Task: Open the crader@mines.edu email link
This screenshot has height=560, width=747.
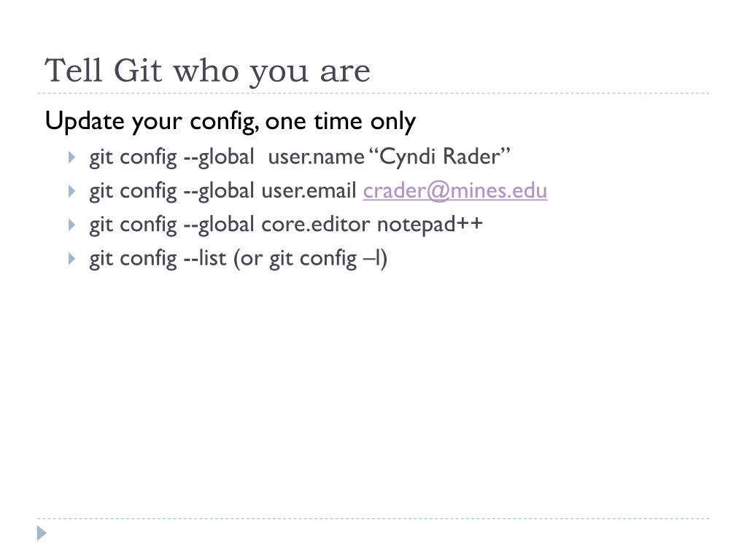Action: (455, 191)
